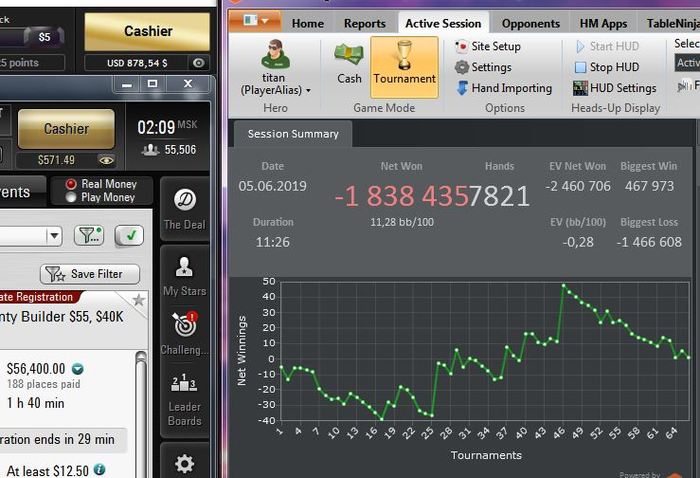Click the players online count icon
Viewport: 700px width, 478px height.
click(150, 150)
